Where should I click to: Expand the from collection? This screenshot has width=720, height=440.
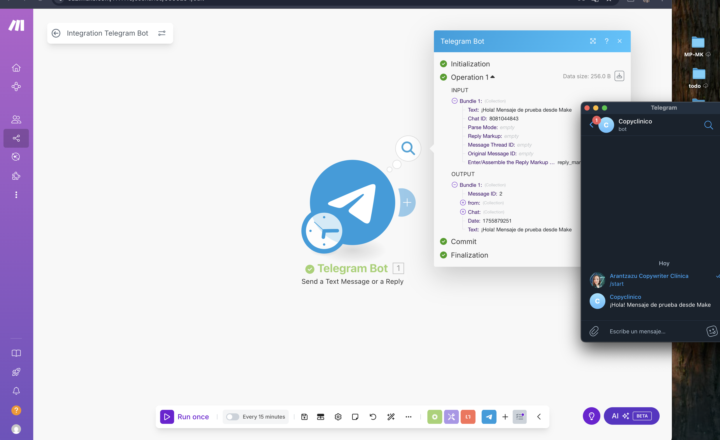pos(463,203)
